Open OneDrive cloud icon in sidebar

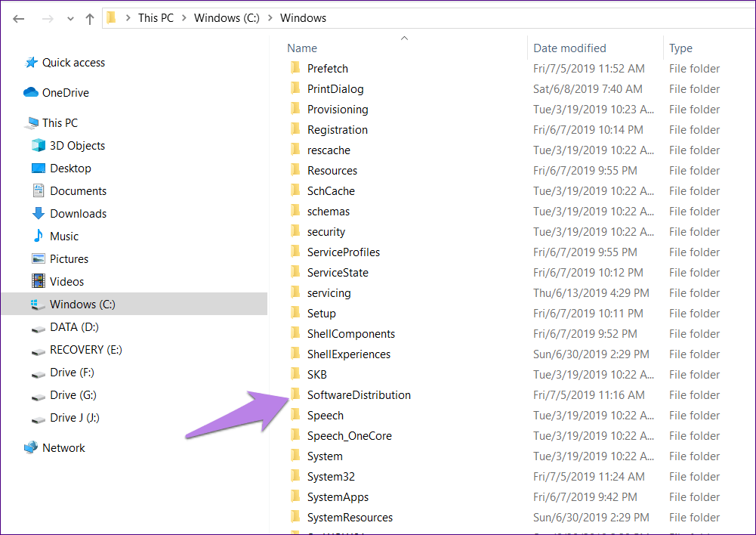point(31,92)
